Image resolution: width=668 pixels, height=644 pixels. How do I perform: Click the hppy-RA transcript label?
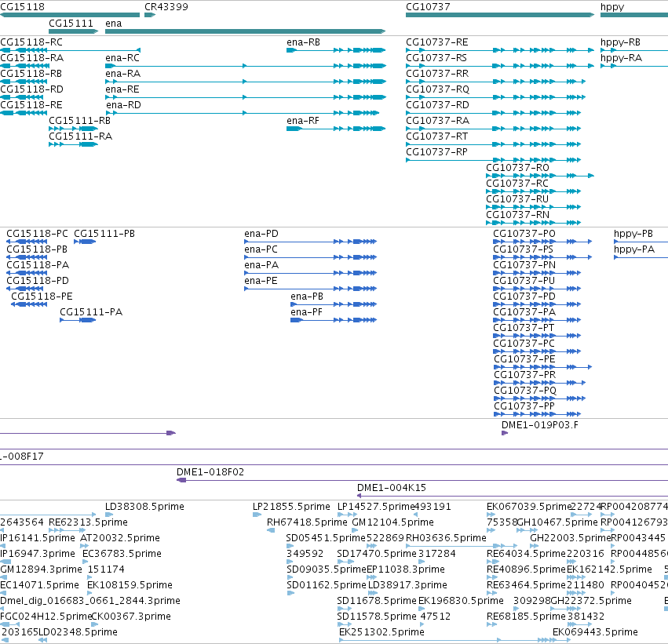[x=621, y=58]
